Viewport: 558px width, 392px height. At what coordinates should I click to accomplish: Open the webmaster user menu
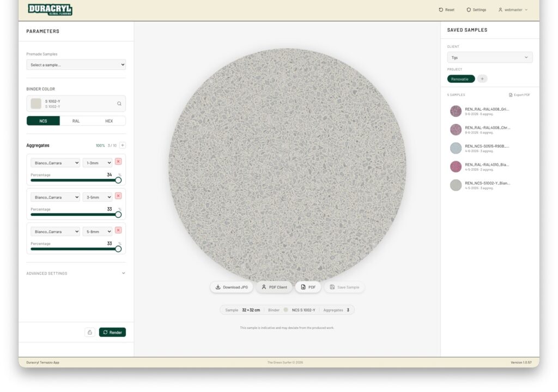coord(513,10)
